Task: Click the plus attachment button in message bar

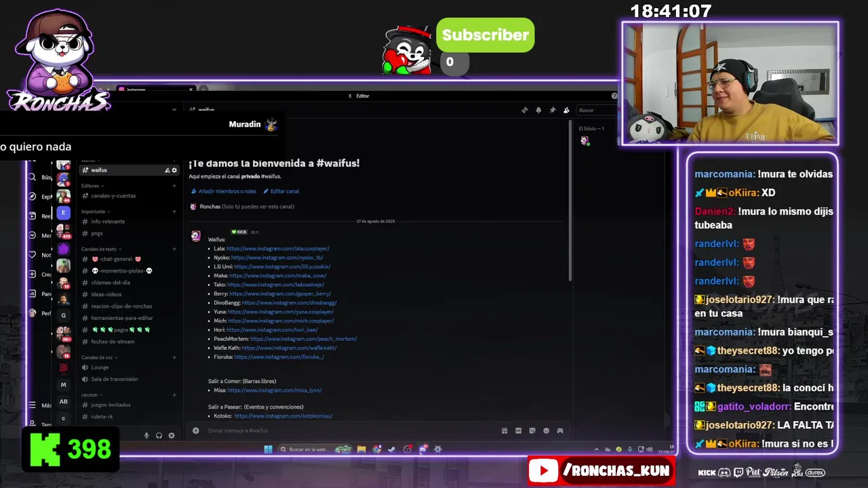Action: tap(196, 430)
